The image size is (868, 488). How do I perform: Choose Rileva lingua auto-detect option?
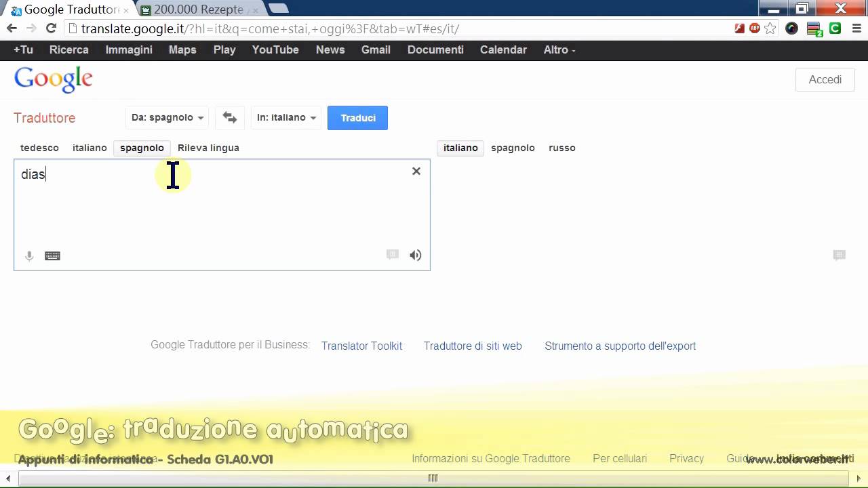(x=208, y=148)
